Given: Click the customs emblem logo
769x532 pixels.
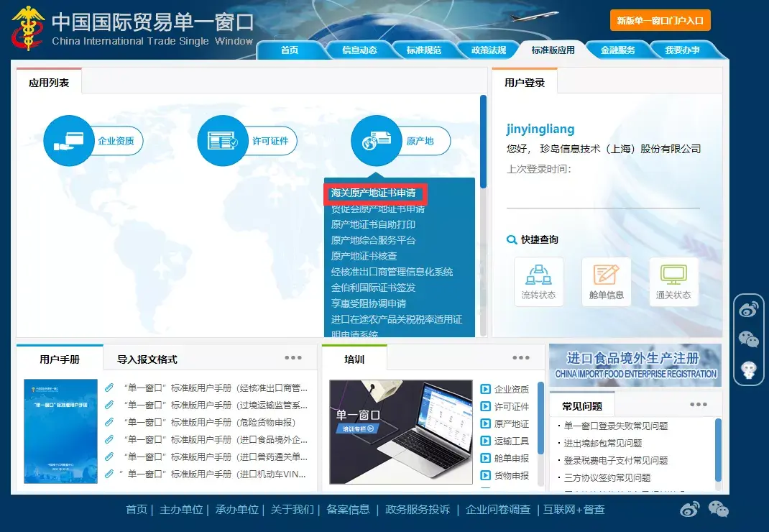Looking at the screenshot, I should tap(28, 29).
